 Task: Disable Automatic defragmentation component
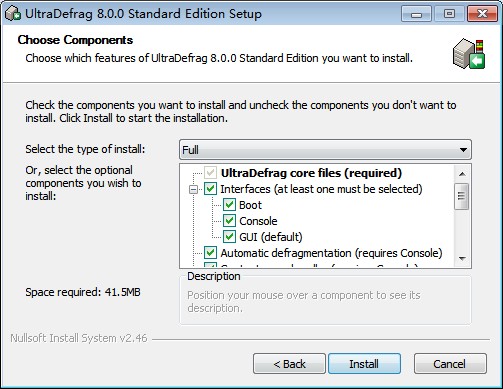210,253
